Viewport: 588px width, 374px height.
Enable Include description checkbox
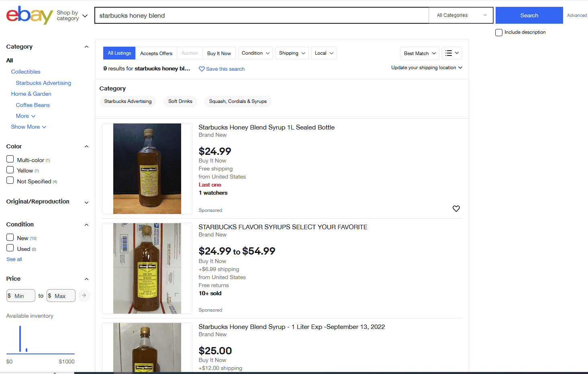[x=499, y=33]
